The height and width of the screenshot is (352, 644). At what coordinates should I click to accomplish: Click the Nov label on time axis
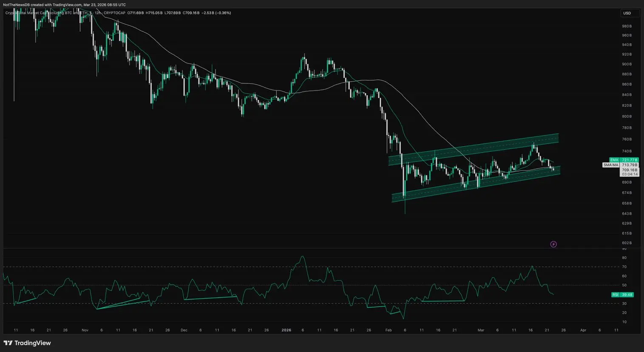click(x=85, y=330)
